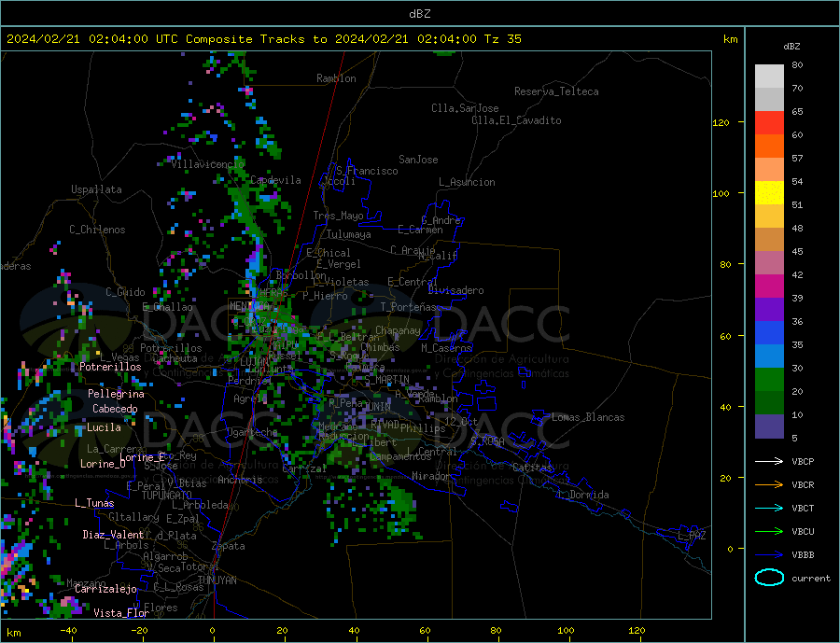Viewport: 840px width, 643px height.
Task: Click the Lucila station label
Action: point(104,427)
